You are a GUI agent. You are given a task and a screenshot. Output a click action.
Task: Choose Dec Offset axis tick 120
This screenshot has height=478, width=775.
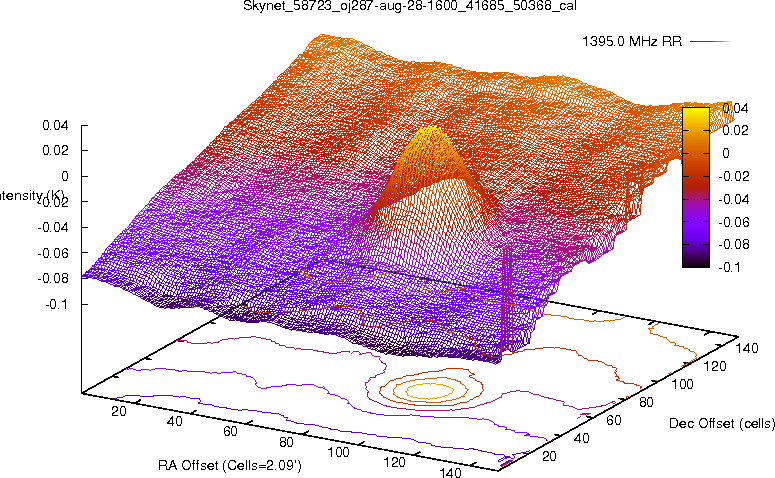click(x=715, y=366)
